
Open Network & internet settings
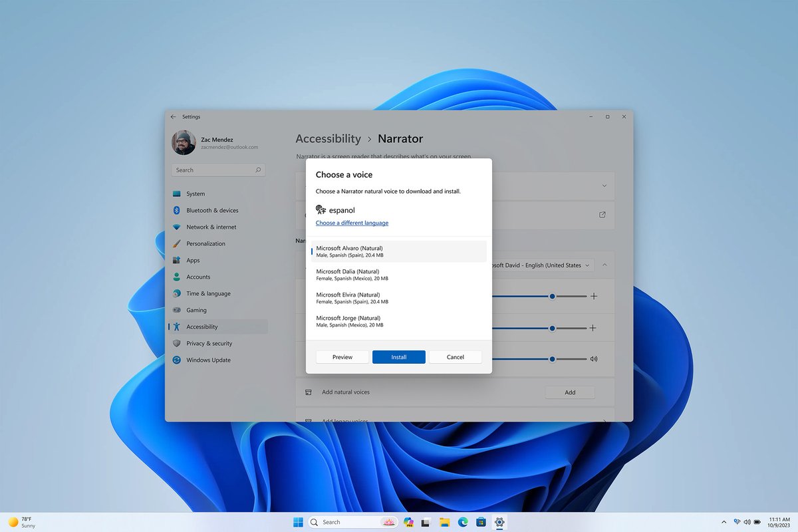(177, 227)
